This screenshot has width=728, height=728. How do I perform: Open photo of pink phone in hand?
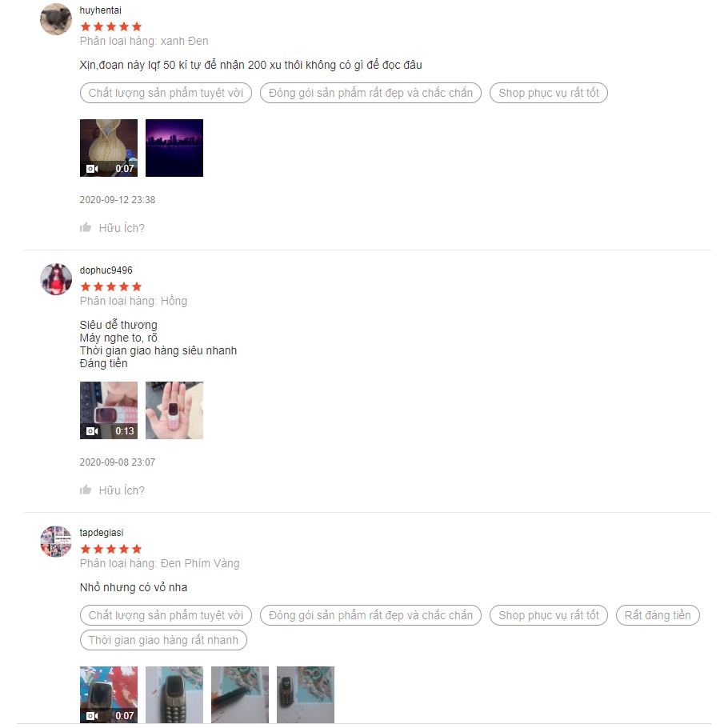174,410
